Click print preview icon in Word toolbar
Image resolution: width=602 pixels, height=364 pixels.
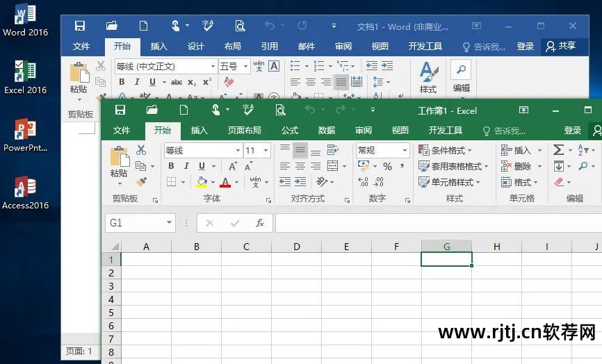pyautogui.click(x=240, y=26)
